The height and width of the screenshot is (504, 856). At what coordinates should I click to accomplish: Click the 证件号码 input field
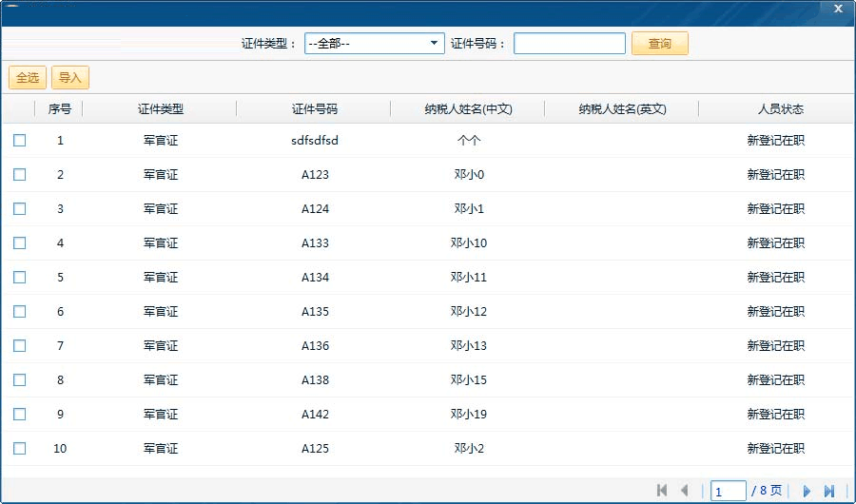[569, 44]
